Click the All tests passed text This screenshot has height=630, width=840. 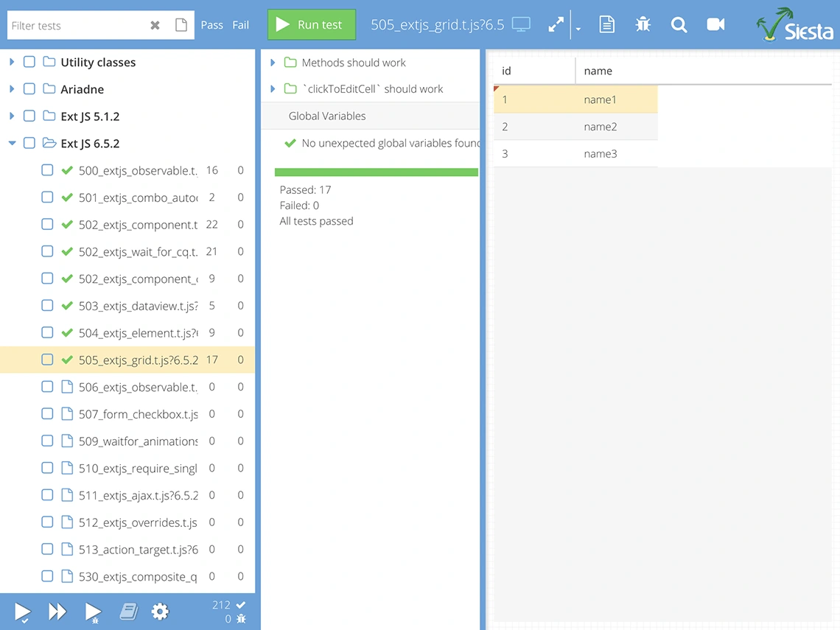click(316, 221)
